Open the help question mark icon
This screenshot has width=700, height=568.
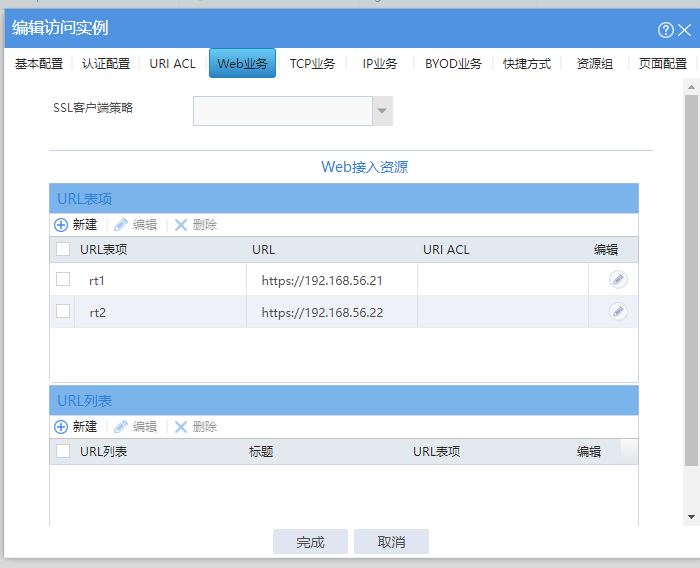pos(666,30)
